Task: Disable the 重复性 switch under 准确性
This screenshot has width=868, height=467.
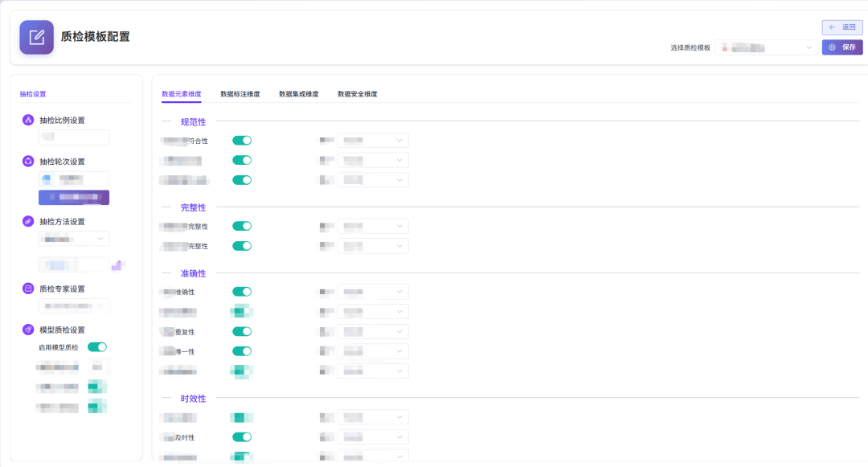Action: coord(242,331)
